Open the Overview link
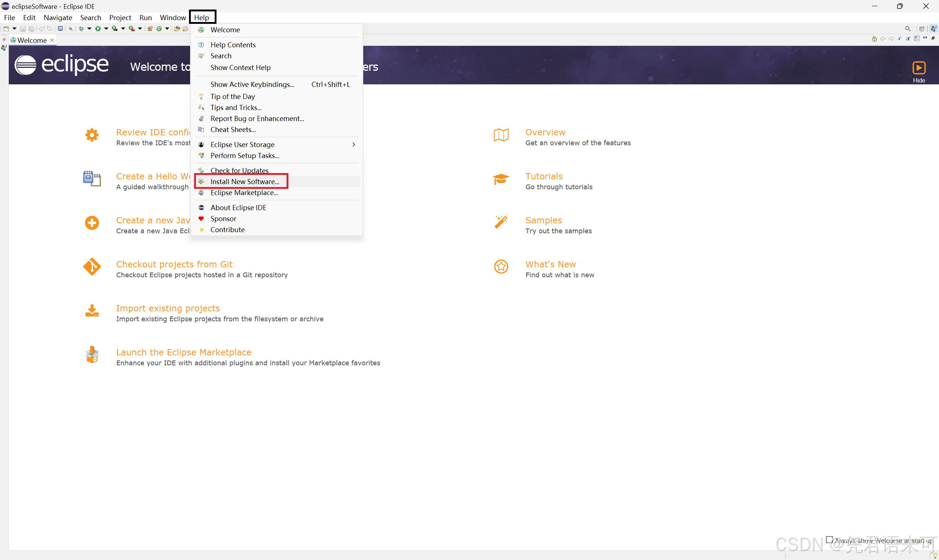The height and width of the screenshot is (560, 939). tap(545, 132)
